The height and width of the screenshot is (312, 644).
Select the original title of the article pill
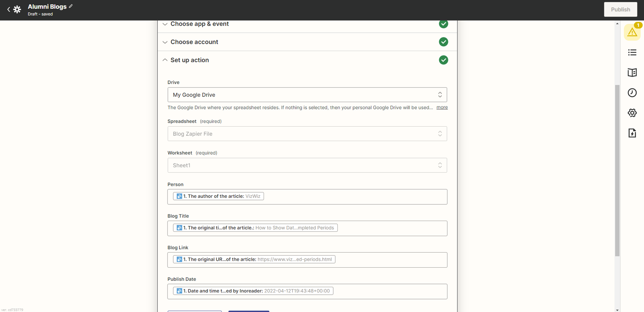click(255, 228)
